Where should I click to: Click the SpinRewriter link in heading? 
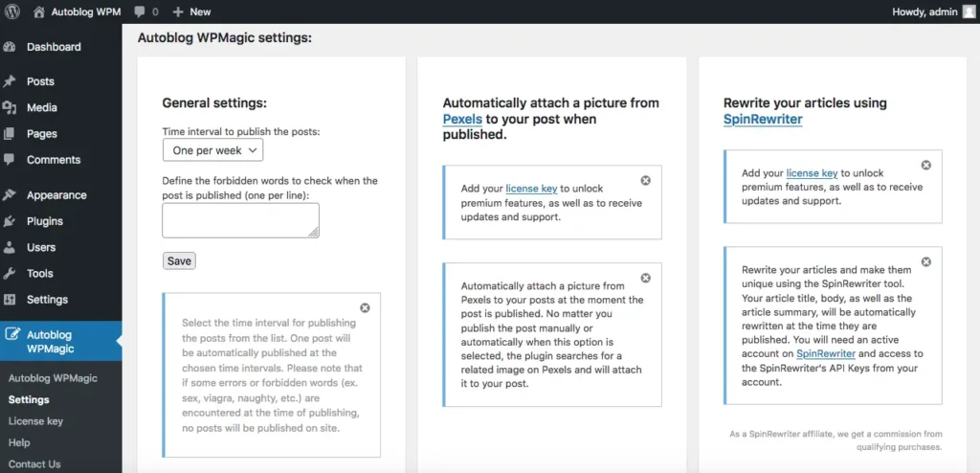(763, 119)
